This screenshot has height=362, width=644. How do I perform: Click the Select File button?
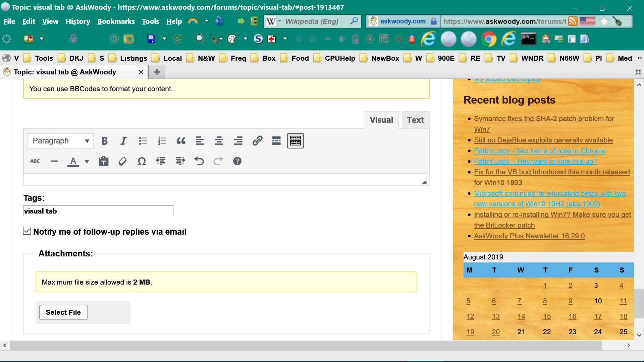click(63, 312)
